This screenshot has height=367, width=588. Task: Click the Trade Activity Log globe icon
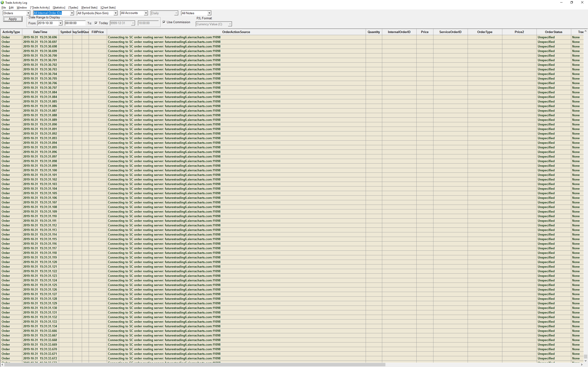click(x=3, y=3)
